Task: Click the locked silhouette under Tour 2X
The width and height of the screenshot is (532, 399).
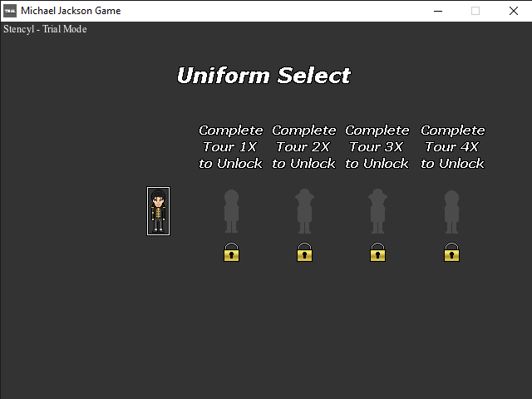Action: coord(304,211)
